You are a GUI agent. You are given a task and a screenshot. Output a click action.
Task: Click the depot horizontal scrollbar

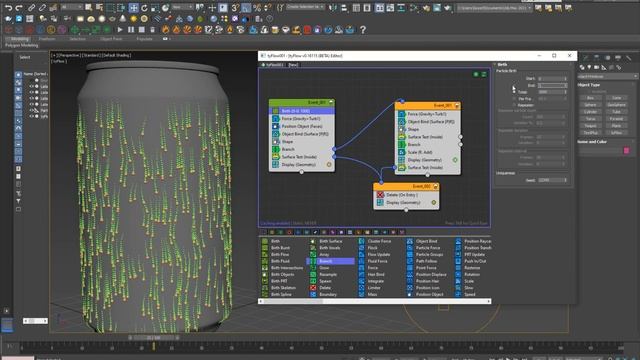click(374, 301)
